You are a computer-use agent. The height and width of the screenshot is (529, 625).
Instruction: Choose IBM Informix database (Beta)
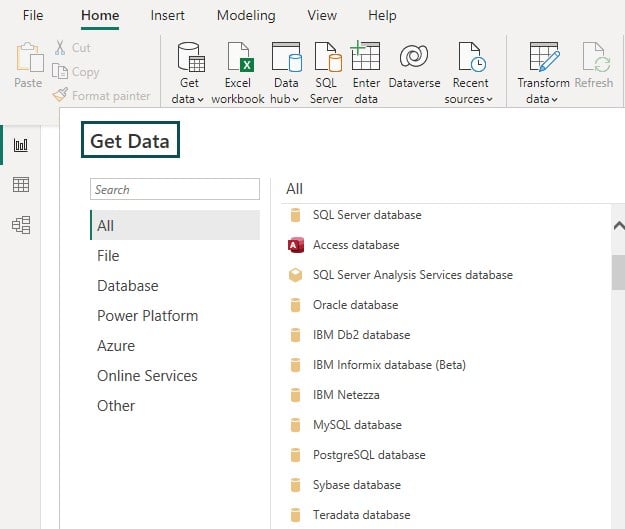click(x=389, y=365)
